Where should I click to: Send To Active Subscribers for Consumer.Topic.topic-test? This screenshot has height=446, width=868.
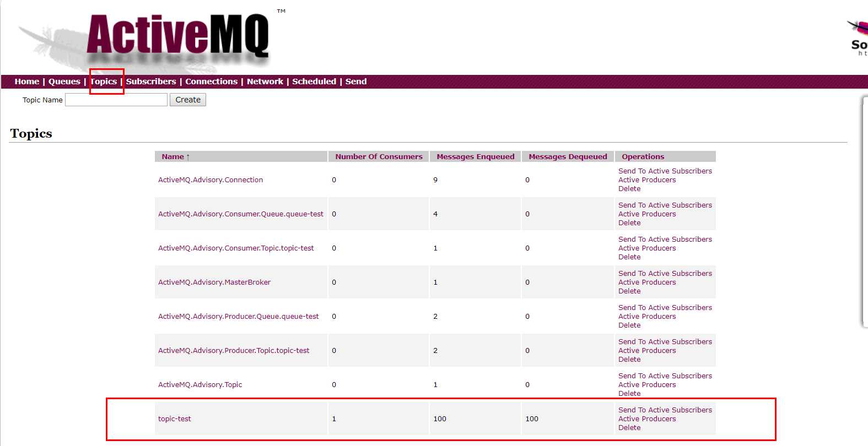665,240
